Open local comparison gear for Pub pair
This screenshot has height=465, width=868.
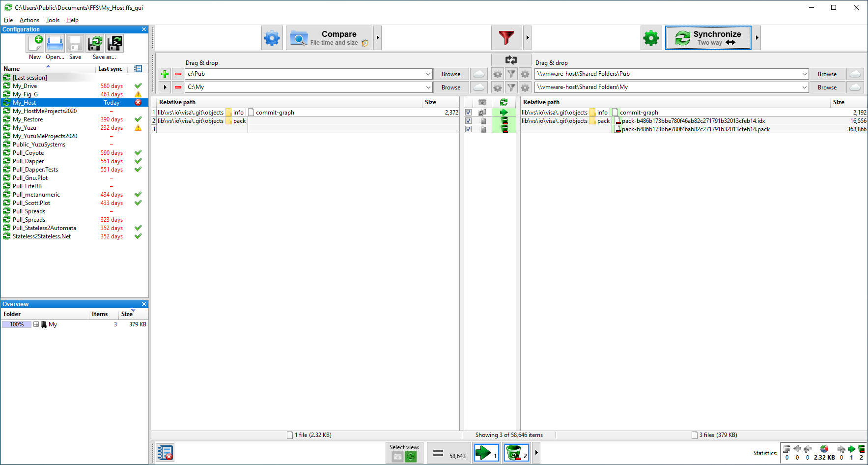click(x=498, y=74)
